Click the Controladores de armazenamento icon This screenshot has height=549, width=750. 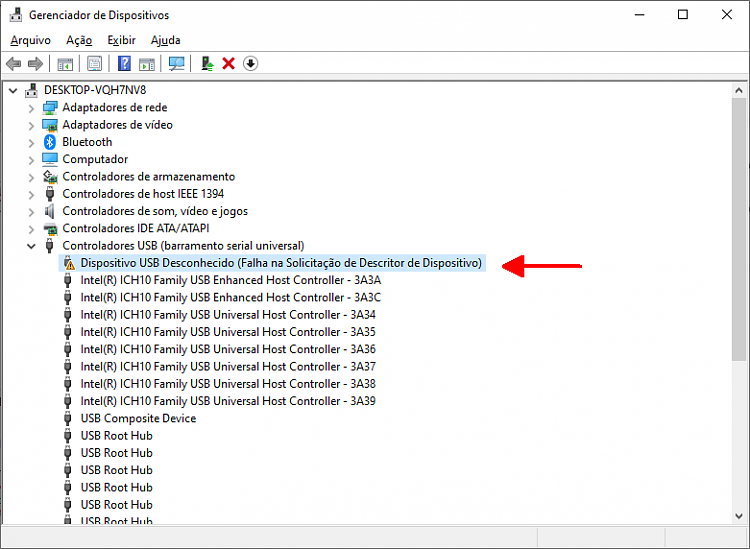tap(50, 176)
